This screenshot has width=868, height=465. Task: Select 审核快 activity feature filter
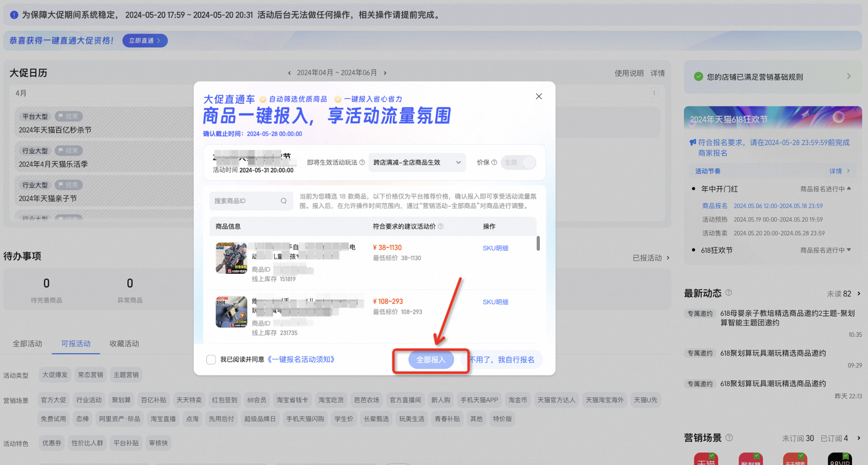(x=158, y=443)
